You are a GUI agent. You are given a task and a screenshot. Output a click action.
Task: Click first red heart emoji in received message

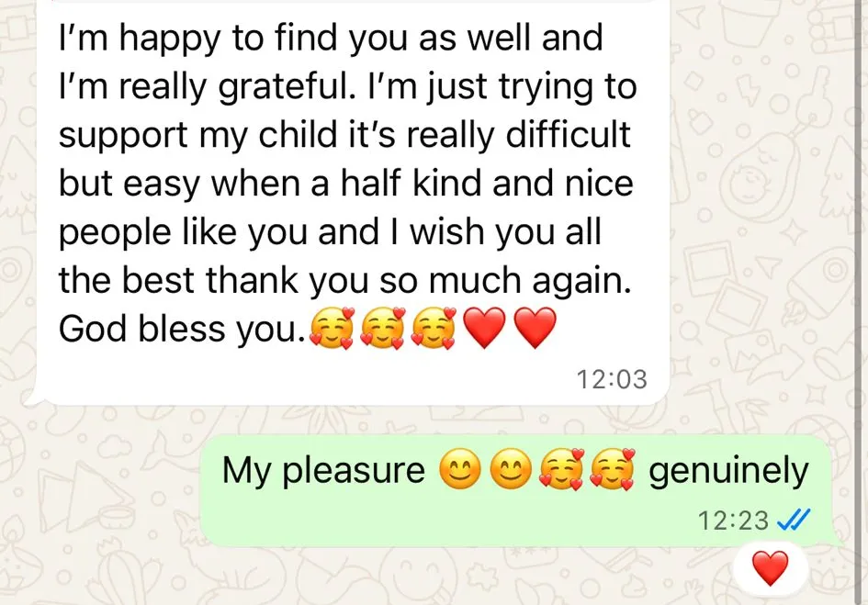pos(484,329)
